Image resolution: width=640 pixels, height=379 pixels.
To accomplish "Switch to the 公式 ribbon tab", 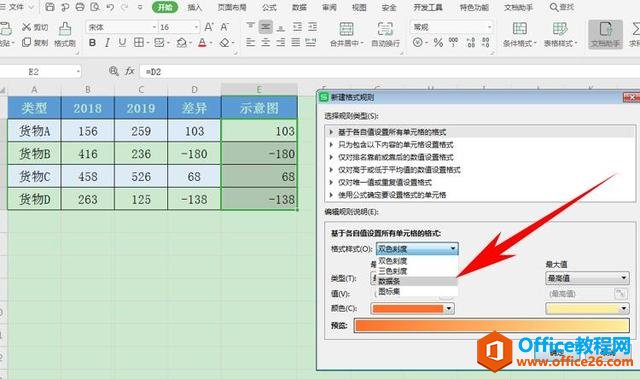I will (x=269, y=7).
